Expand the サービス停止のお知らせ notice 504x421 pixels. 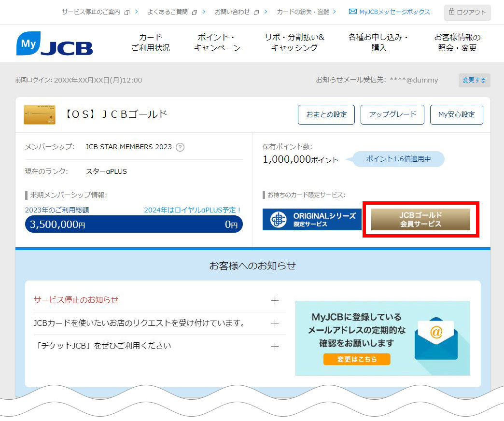275,300
